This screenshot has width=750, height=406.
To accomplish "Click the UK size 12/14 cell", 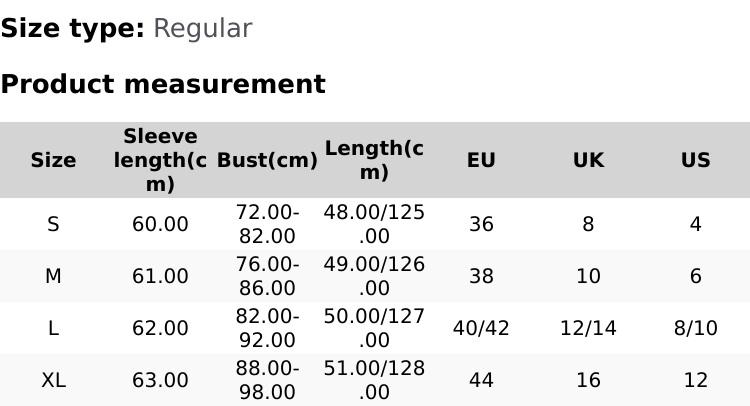I will click(x=588, y=328).
